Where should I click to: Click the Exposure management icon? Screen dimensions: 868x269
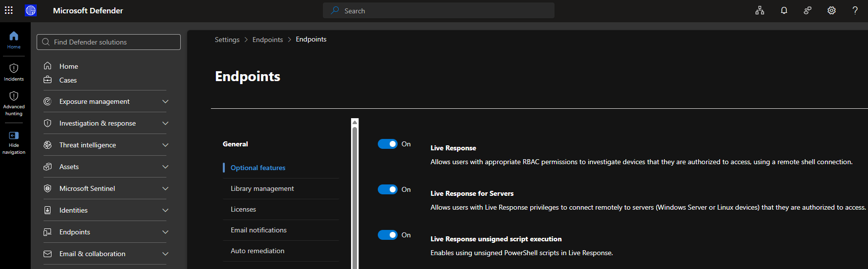point(48,101)
